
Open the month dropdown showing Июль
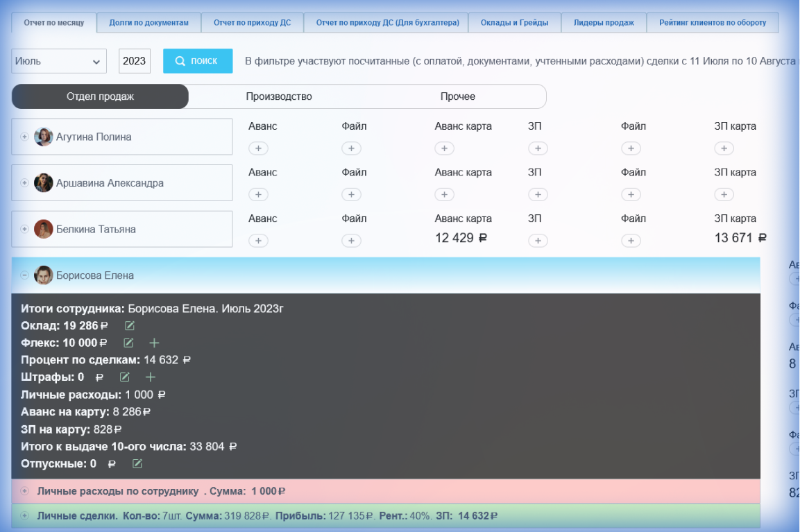[58, 61]
